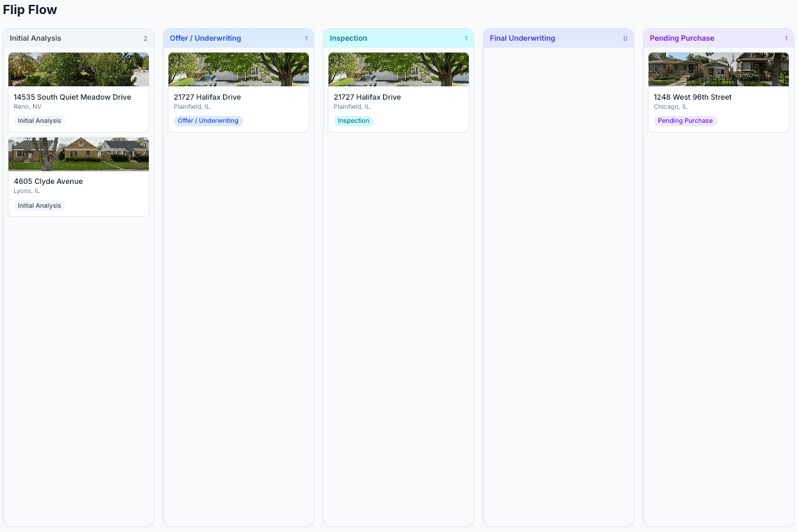This screenshot has width=798, height=532.
Task: Open 21727 Halifax Drive title in Inspection column
Action: click(368, 97)
